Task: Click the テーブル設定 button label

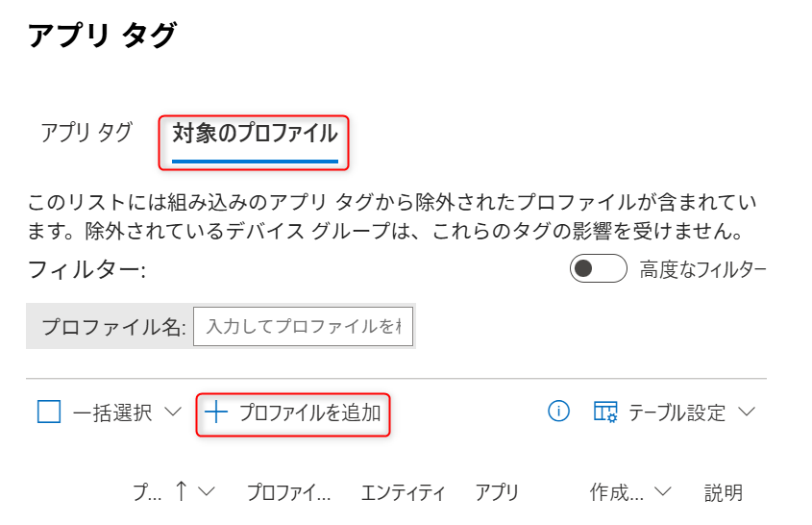Action: tap(677, 413)
